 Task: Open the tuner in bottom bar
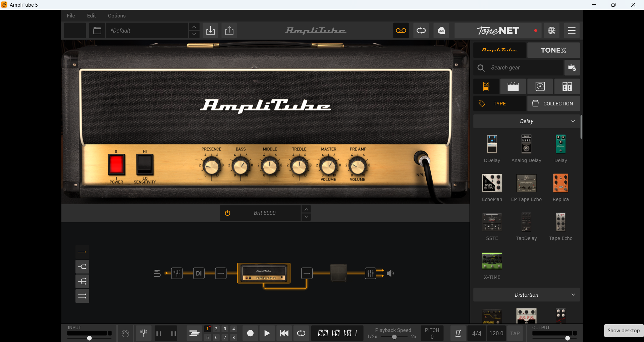pyautogui.click(x=144, y=333)
